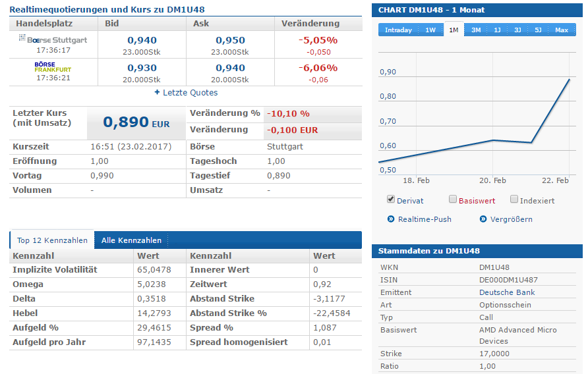The height and width of the screenshot is (374, 588).
Task: Select the 3J chart range
Action: (x=517, y=30)
